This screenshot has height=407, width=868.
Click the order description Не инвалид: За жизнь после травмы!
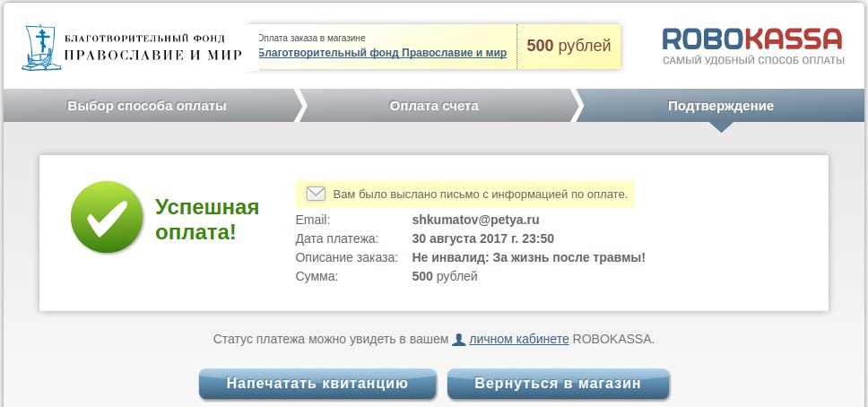click(x=529, y=257)
